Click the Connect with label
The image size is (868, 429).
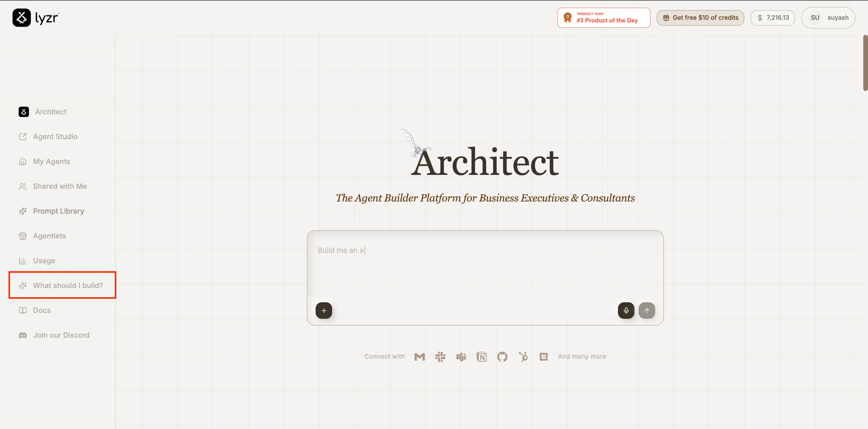[x=384, y=357]
